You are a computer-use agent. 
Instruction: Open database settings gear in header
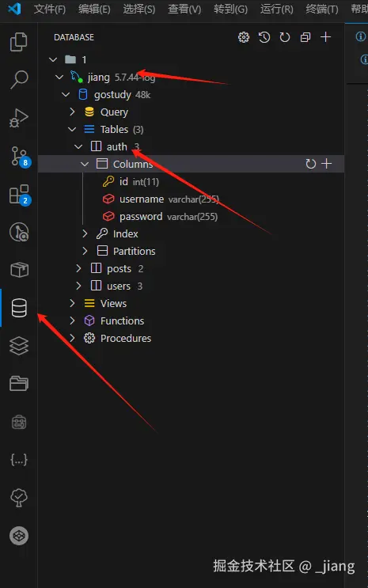pos(244,37)
